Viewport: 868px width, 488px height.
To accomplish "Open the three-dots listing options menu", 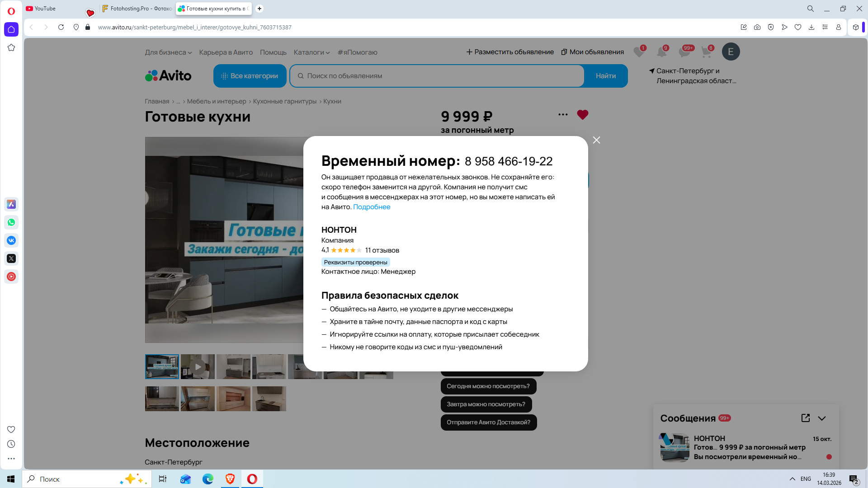I will pyautogui.click(x=563, y=115).
